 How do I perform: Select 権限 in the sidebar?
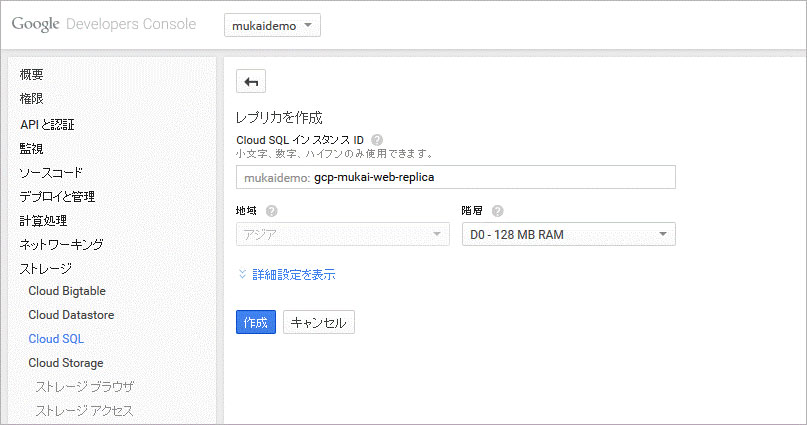[31, 99]
